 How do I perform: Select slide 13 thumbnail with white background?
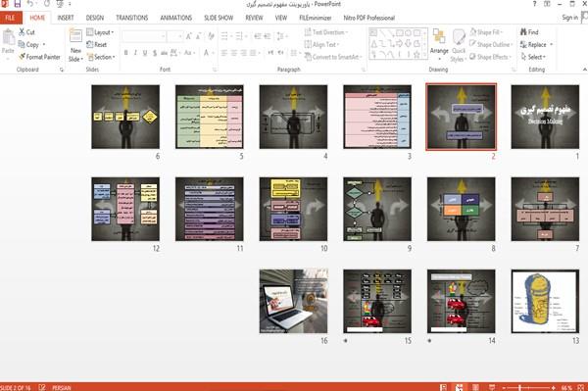click(x=545, y=301)
